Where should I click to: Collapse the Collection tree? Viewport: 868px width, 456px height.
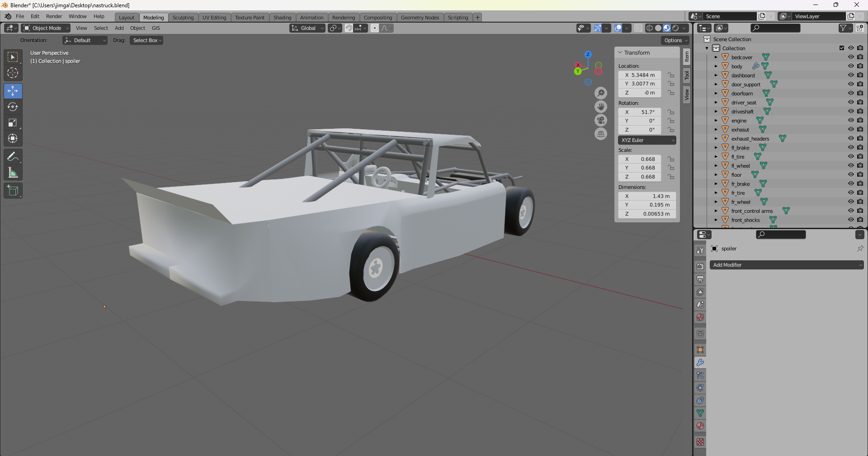pos(707,48)
